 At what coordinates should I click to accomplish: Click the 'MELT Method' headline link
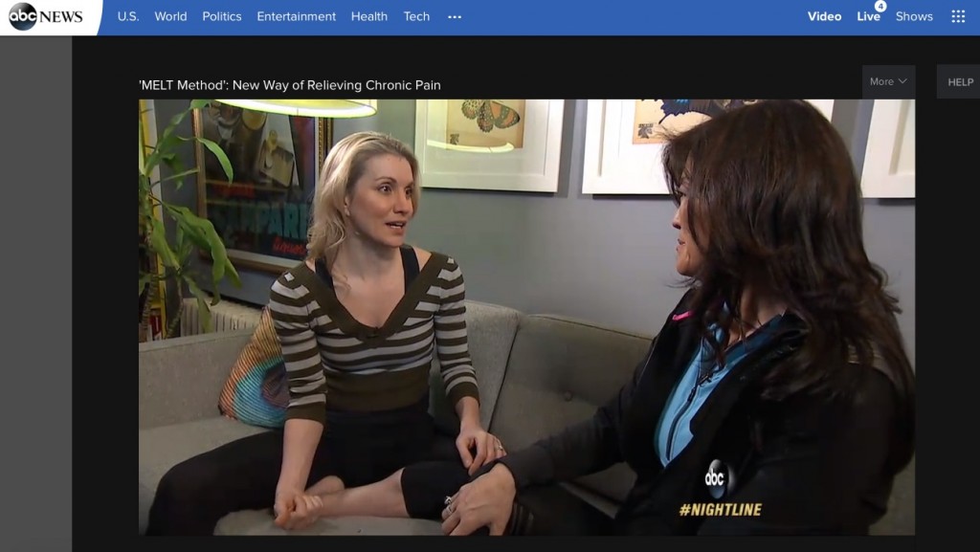288,85
